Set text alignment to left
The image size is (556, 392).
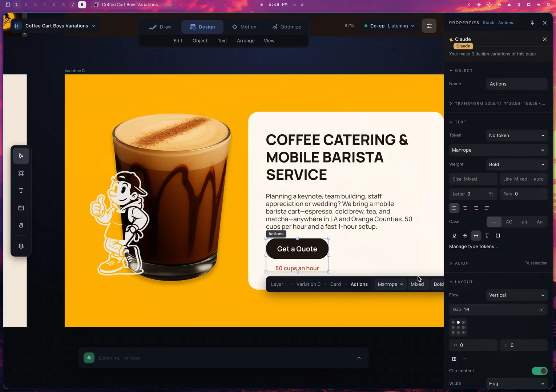coord(454,208)
